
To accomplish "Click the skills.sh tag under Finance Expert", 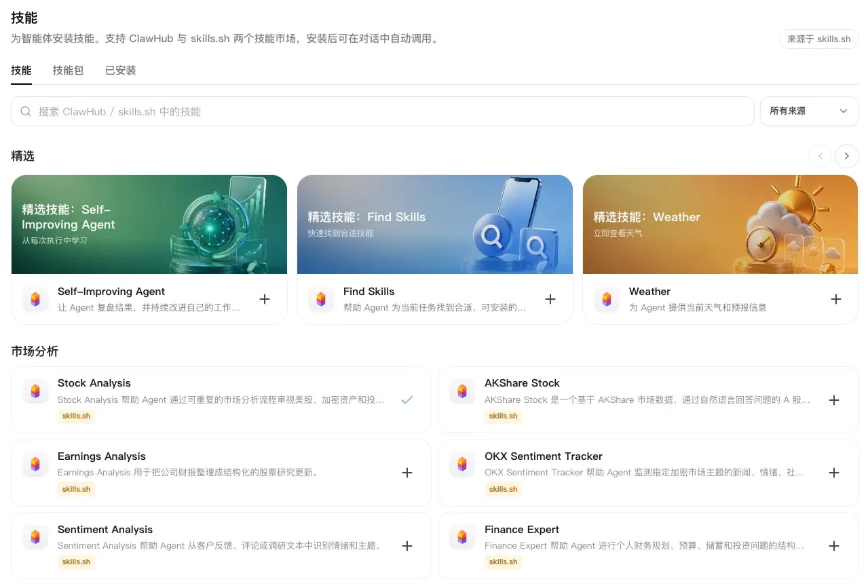I will click(503, 562).
